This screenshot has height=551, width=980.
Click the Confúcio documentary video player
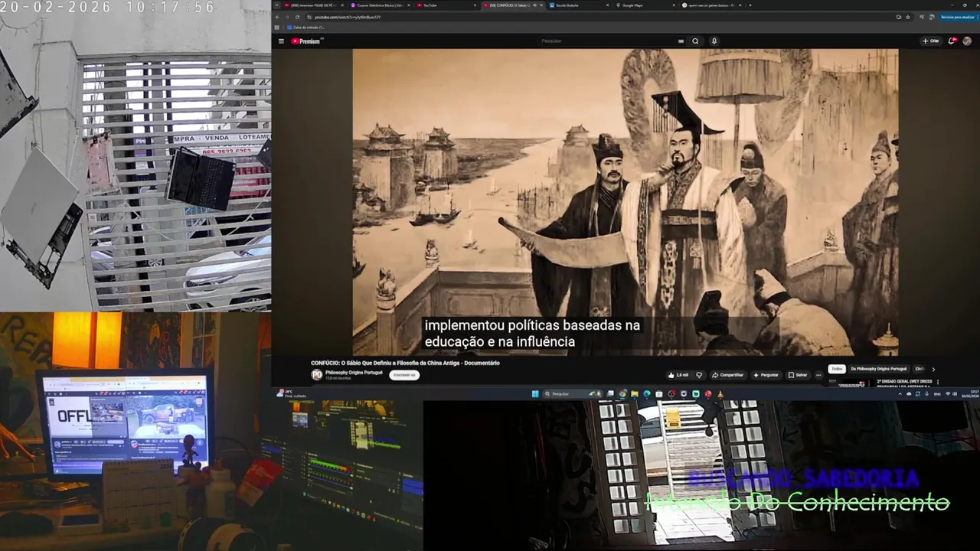625,202
